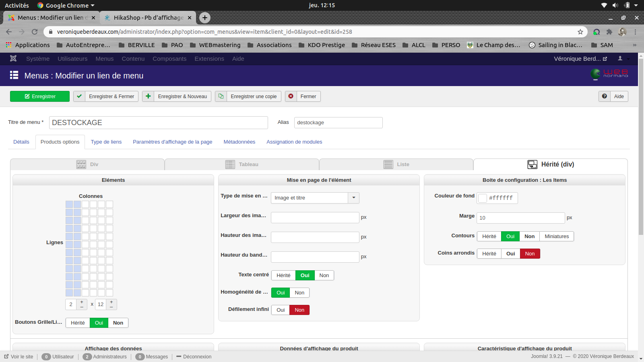Viewport: 644px width, 362px height.
Task: Close the HikaShop tab
Action: pyautogui.click(x=190, y=18)
